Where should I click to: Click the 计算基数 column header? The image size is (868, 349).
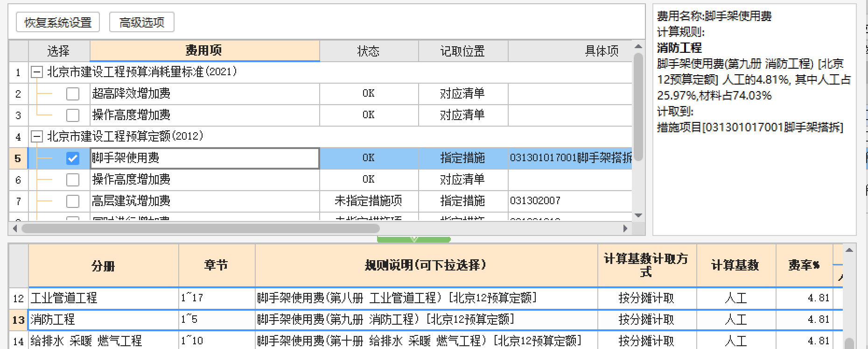(736, 265)
